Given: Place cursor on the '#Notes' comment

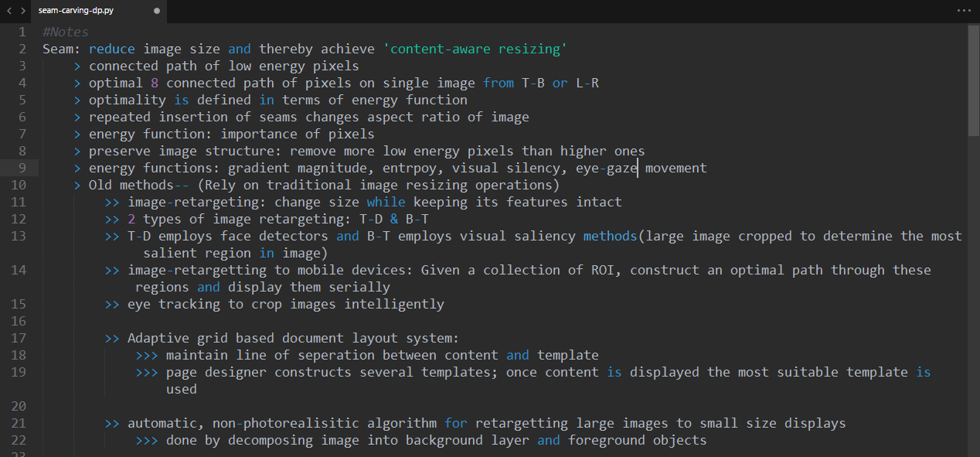Looking at the screenshot, I should (x=66, y=32).
